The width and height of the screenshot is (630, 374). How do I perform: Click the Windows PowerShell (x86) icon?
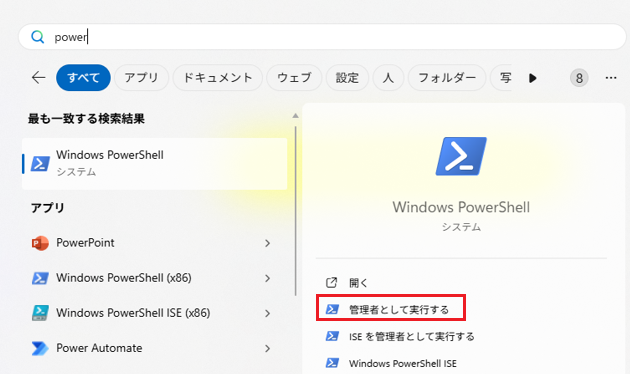(x=40, y=278)
